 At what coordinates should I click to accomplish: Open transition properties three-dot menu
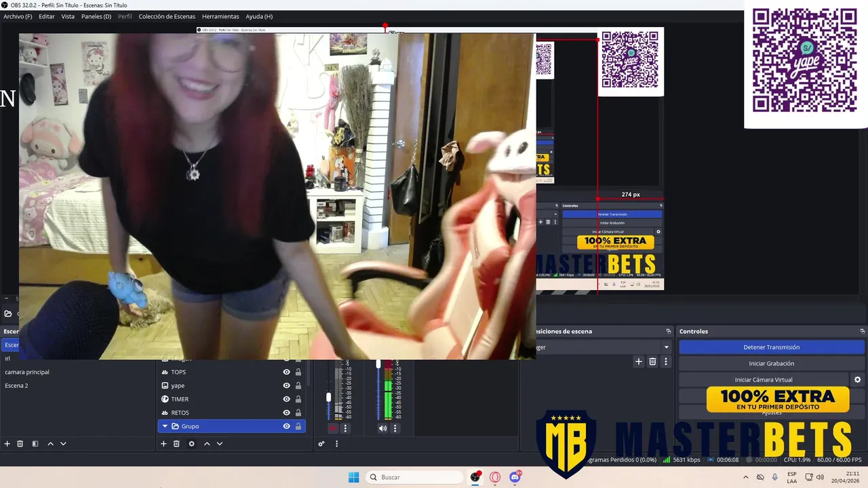click(666, 362)
